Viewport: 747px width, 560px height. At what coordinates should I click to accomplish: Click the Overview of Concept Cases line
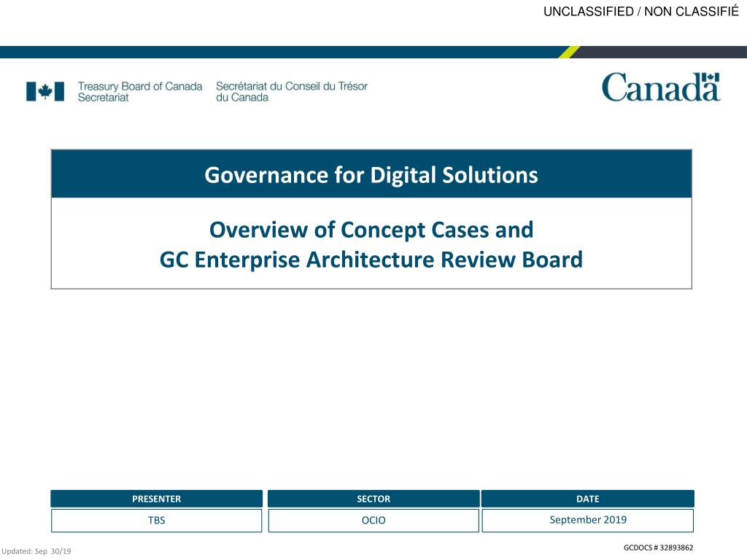click(371, 230)
